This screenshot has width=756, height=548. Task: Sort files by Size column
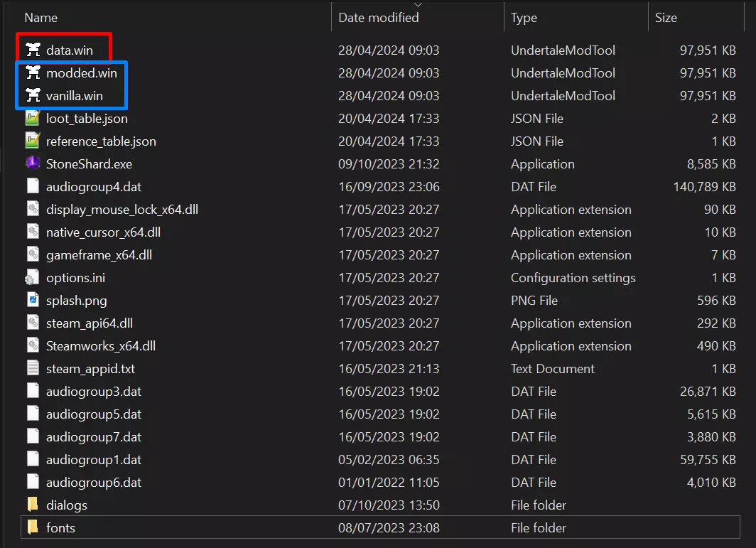coord(666,17)
